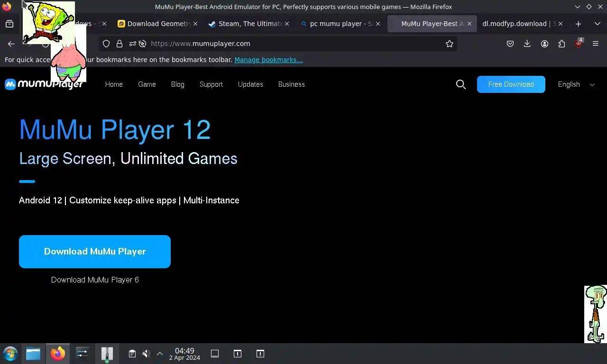607x364 pixels.
Task: Bookmark this page with the star icon
Action: point(450,44)
